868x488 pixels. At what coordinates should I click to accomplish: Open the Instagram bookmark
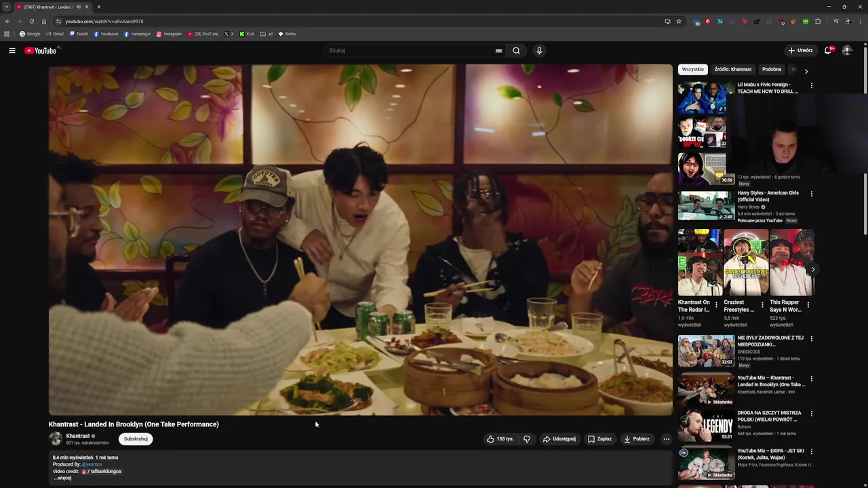click(169, 34)
